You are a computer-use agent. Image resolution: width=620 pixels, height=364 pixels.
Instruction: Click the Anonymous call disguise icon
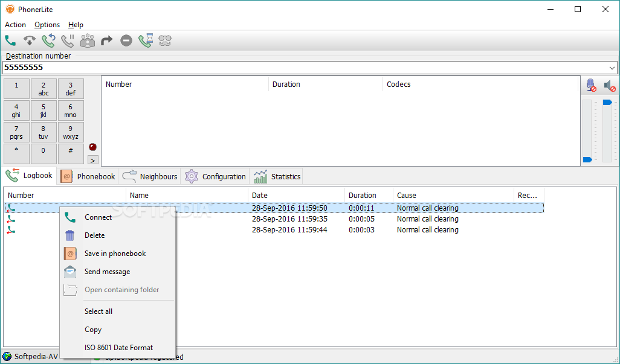[165, 40]
